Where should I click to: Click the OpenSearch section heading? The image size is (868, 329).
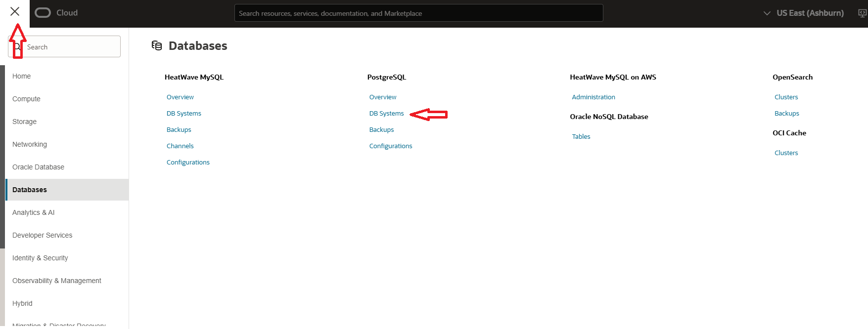coord(792,78)
